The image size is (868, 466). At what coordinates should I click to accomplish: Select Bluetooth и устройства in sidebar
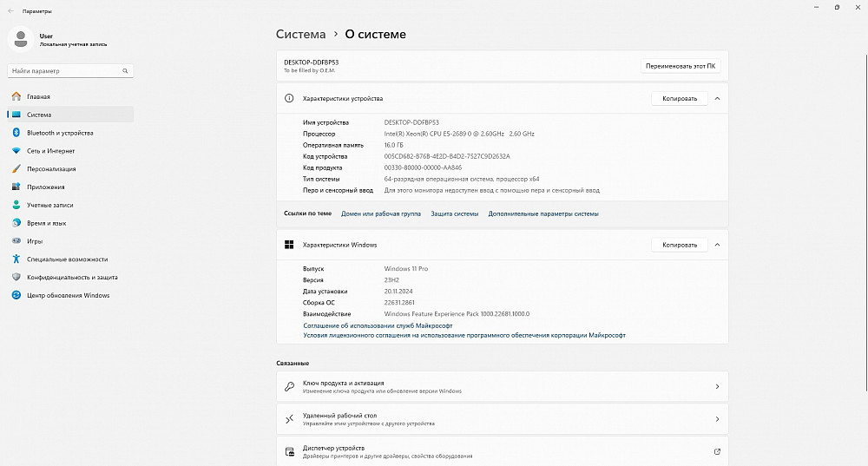coord(70,133)
